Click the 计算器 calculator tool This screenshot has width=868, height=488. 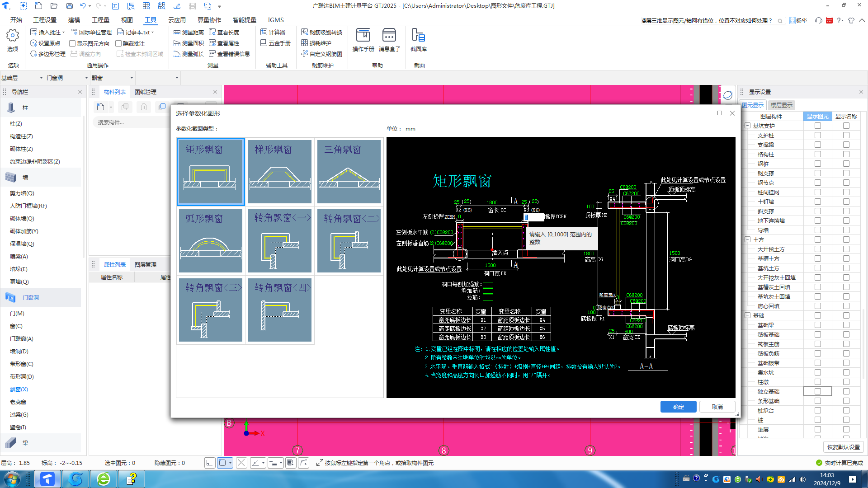[x=273, y=32]
